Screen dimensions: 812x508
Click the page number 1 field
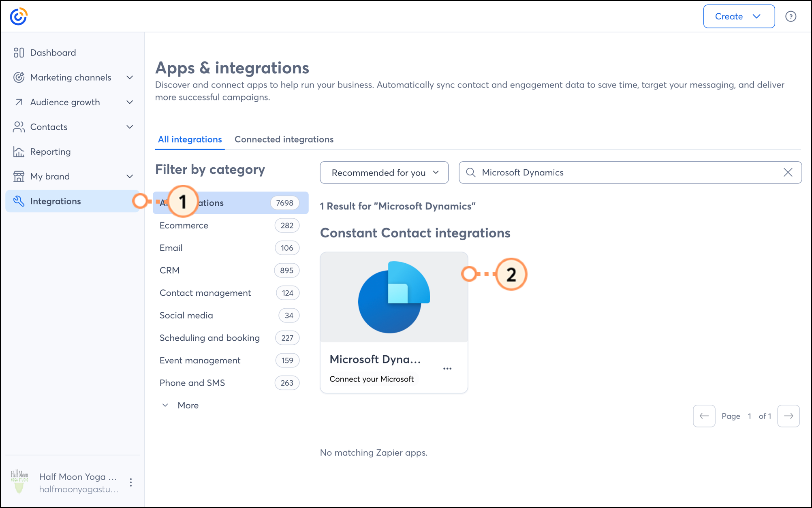(750, 416)
